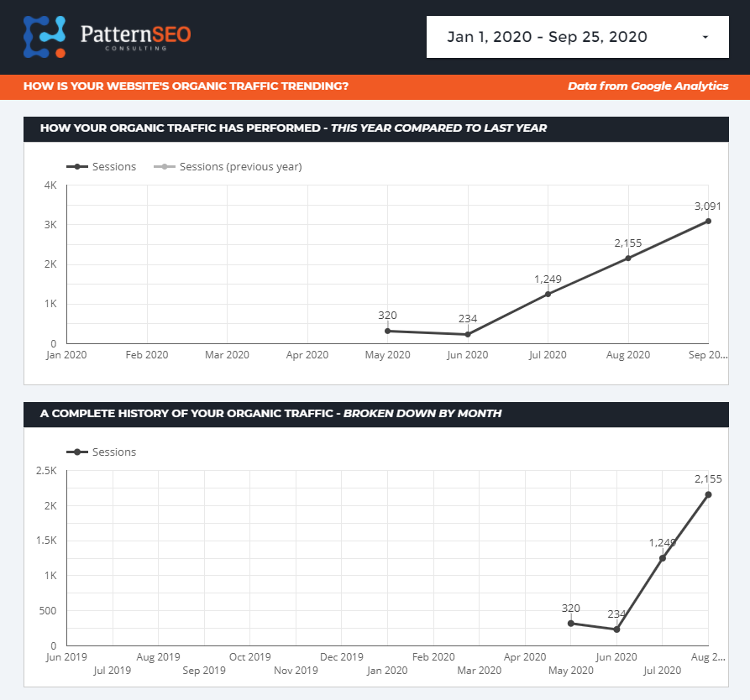This screenshot has width=750, height=700.
Task: Click the Jan 2020 label on the top chart axis
Action: pyautogui.click(x=66, y=355)
